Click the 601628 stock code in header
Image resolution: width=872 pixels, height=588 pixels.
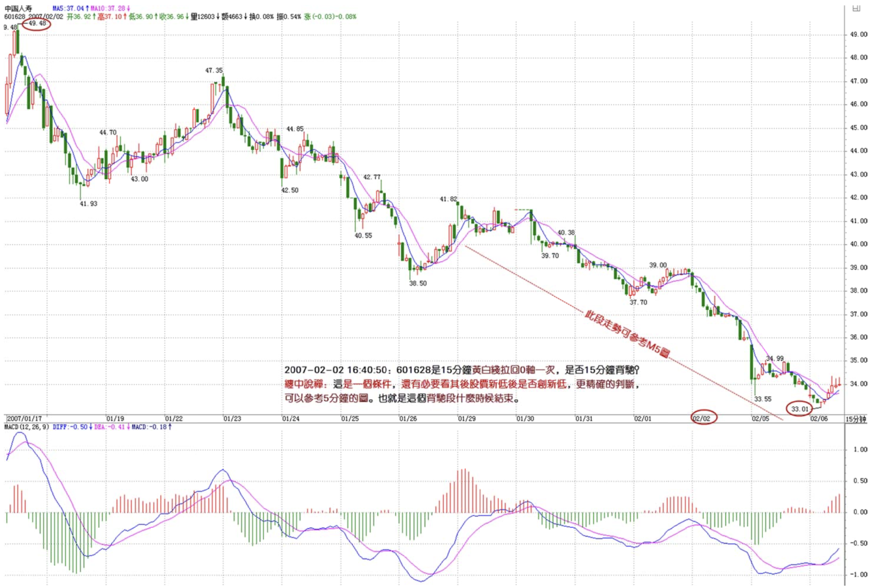point(15,16)
